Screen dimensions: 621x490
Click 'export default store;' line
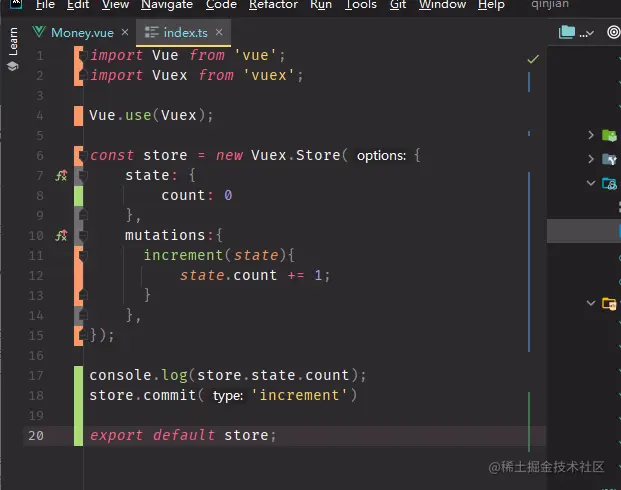183,435
